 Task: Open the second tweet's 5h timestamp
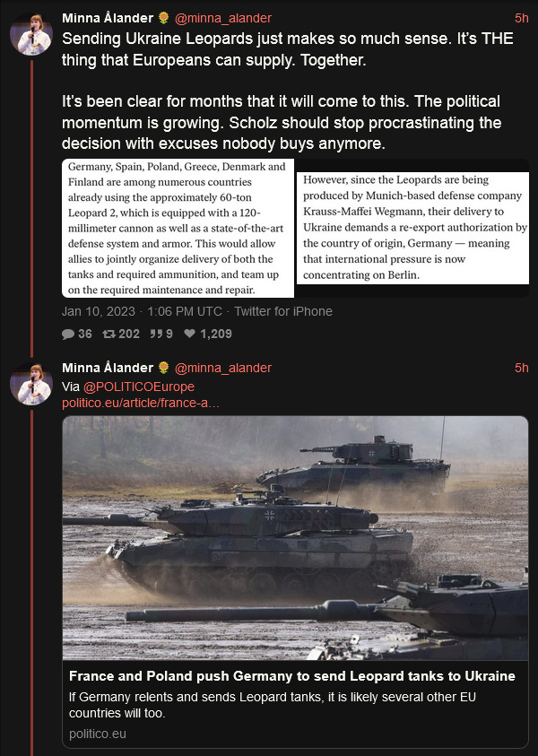point(522,368)
